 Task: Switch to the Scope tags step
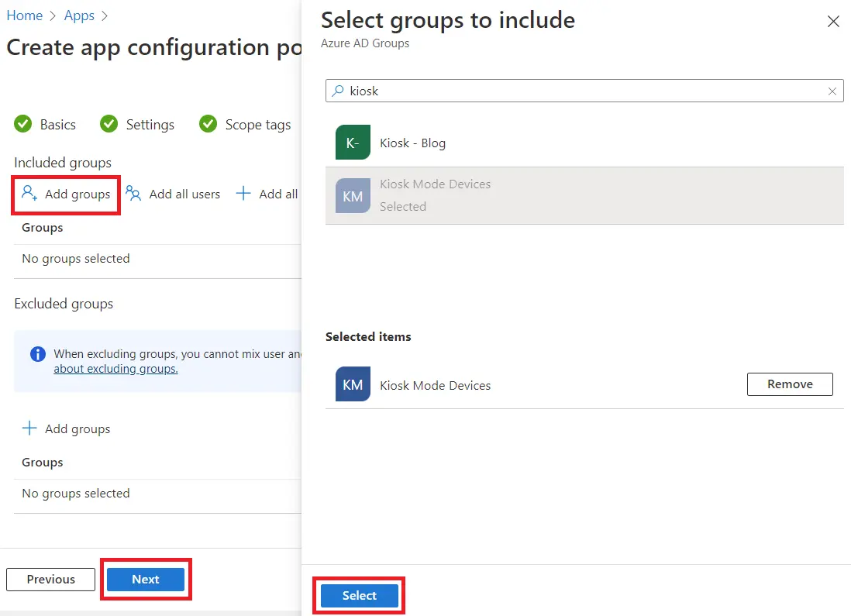[246, 125]
